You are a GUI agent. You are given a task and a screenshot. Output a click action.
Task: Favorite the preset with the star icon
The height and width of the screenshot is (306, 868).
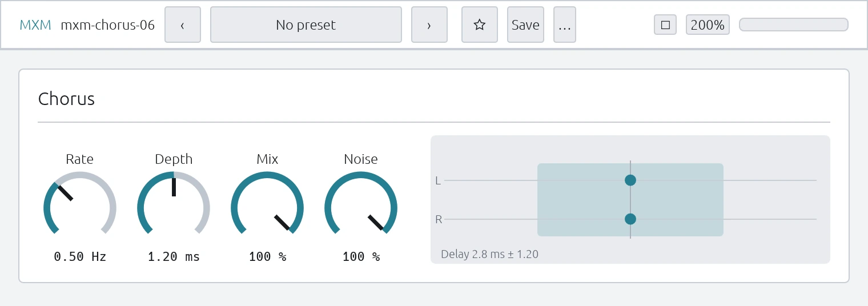click(480, 25)
